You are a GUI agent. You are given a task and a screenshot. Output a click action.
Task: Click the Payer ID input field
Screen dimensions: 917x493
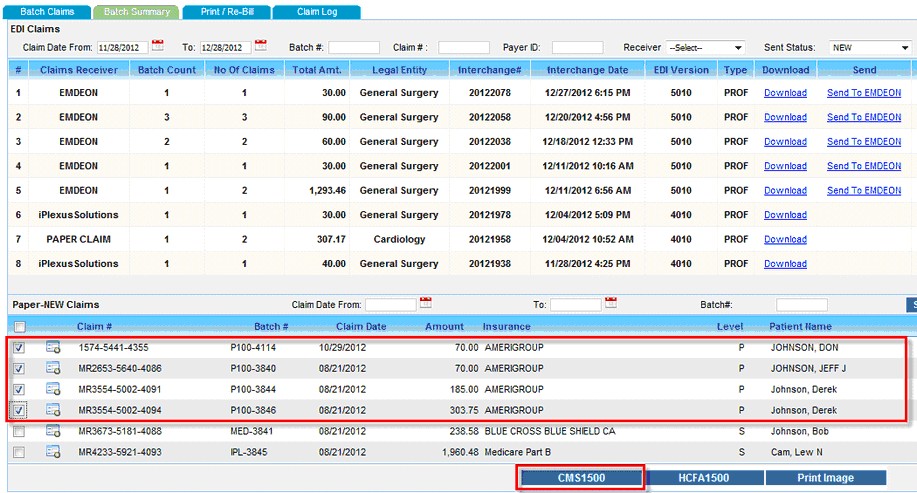[x=577, y=48]
